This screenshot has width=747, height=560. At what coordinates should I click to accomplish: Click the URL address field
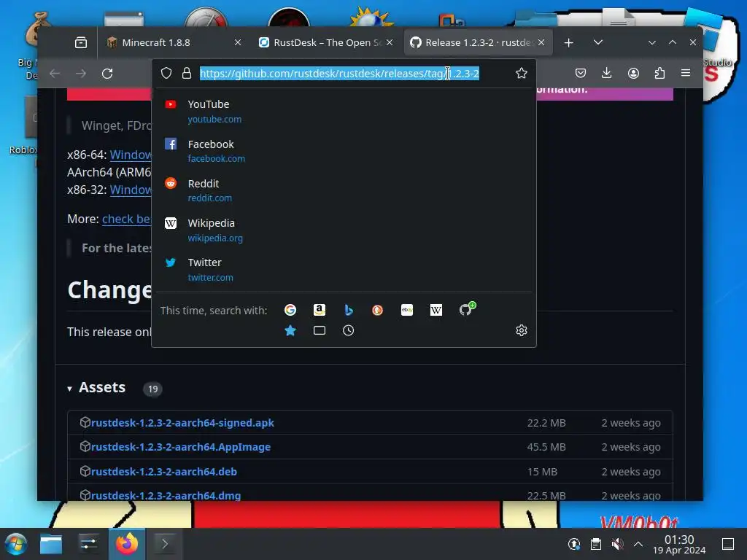(339, 74)
